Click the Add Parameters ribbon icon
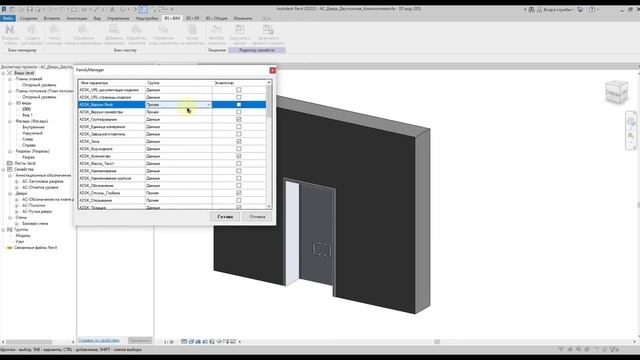The height and width of the screenshot is (360, 640). tap(113, 30)
